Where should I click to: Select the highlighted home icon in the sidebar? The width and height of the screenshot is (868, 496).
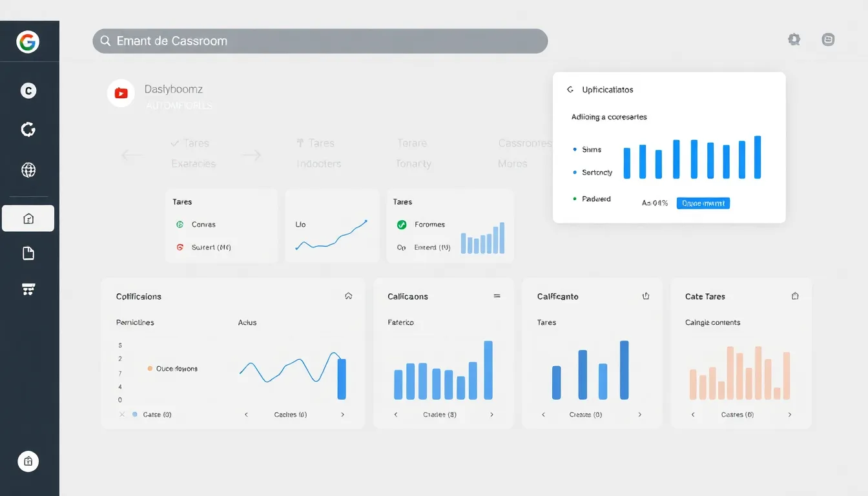[28, 219]
